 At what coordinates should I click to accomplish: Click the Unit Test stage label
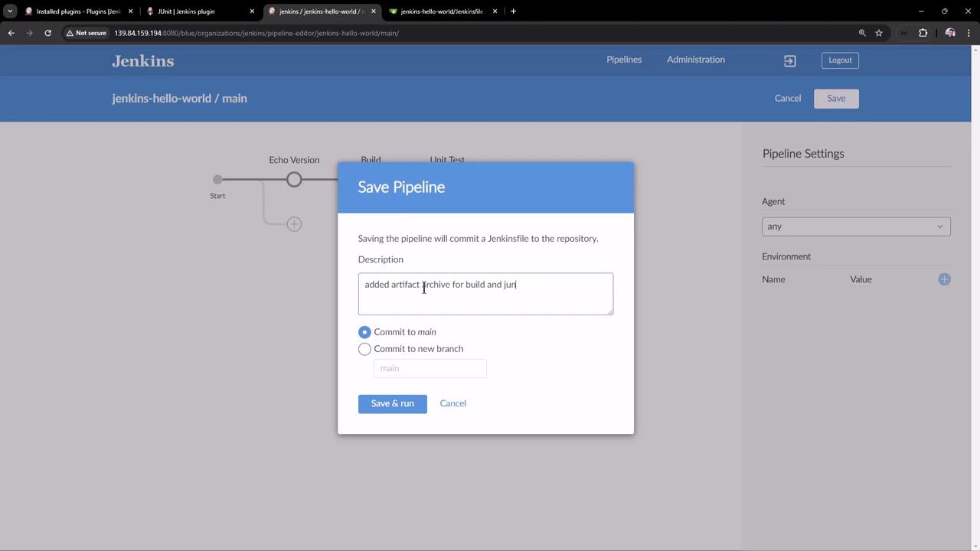pos(447,160)
